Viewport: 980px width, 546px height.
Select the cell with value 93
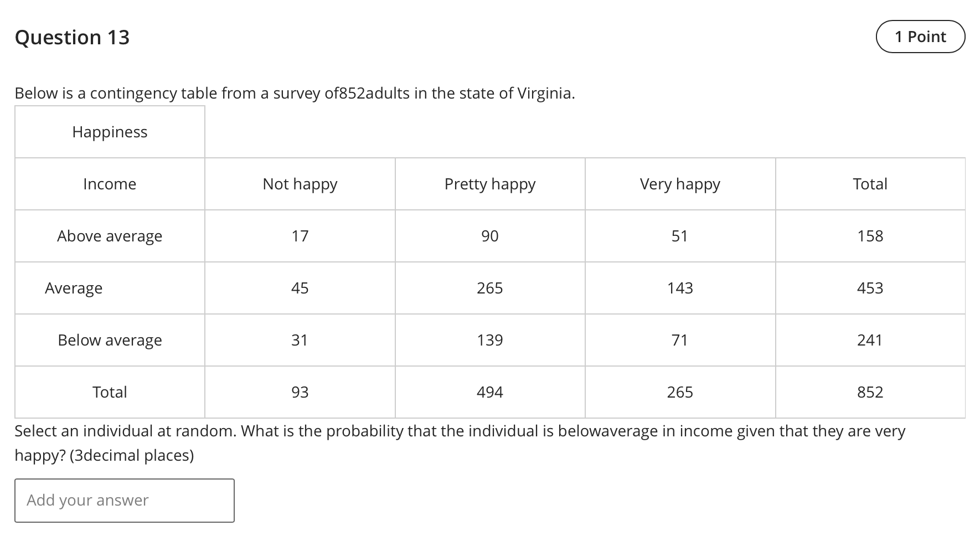pos(300,392)
